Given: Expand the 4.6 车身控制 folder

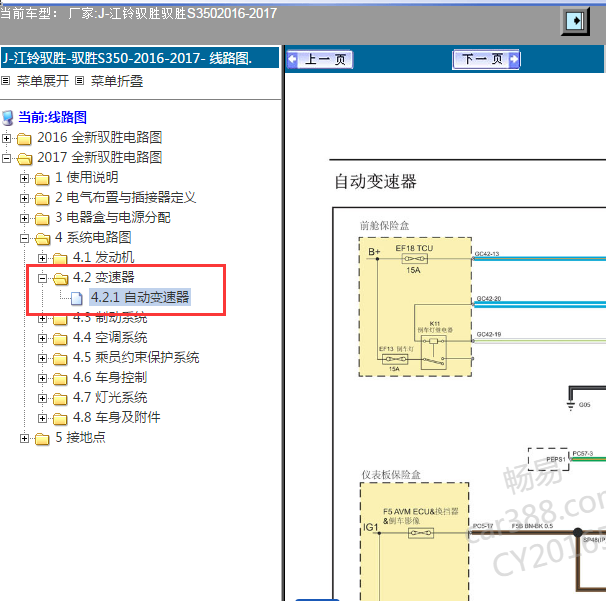Looking at the screenshot, I should [43, 378].
